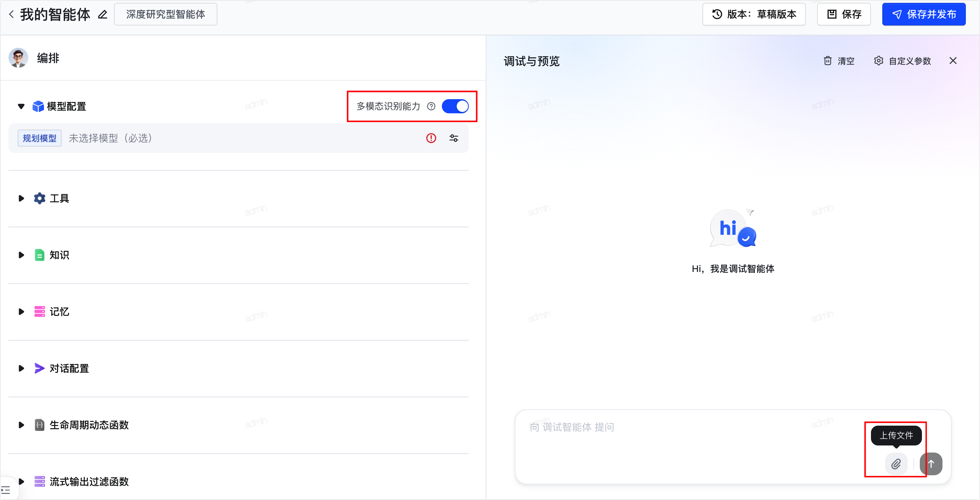Expand the 记忆 section
This screenshot has width=980, height=500.
pyautogui.click(x=21, y=312)
